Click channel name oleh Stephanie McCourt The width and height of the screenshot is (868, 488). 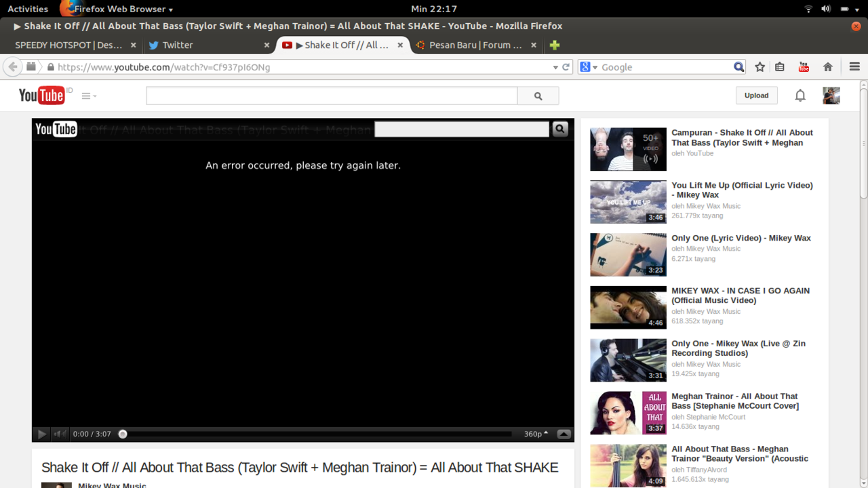coord(708,417)
